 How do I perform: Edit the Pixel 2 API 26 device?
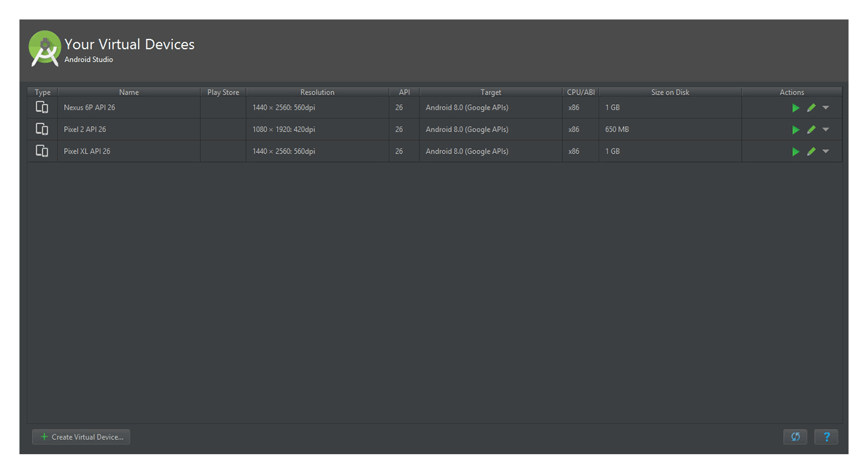point(811,130)
